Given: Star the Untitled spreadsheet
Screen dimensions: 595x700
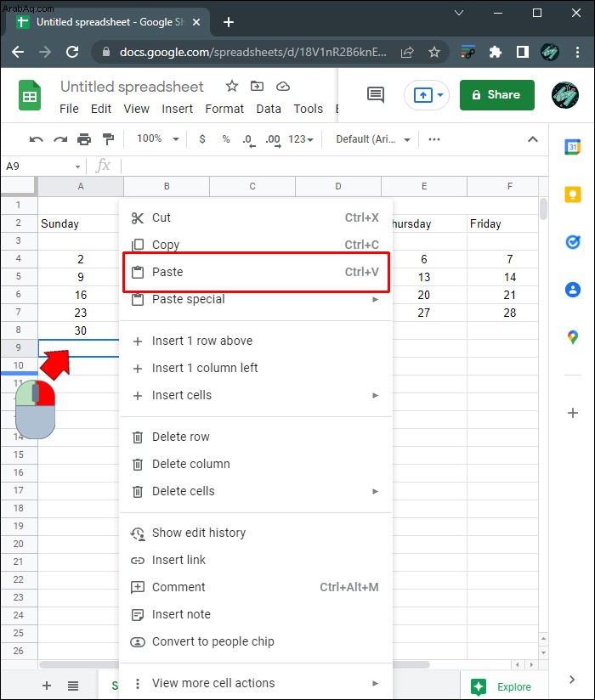Looking at the screenshot, I should point(232,86).
